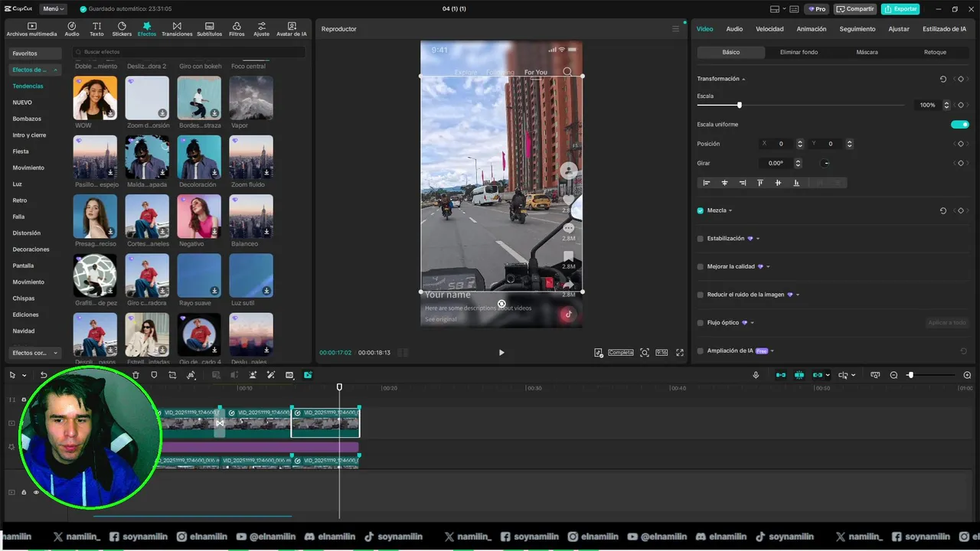Enable the Estabilización checkbox
980x551 pixels.
click(701, 239)
